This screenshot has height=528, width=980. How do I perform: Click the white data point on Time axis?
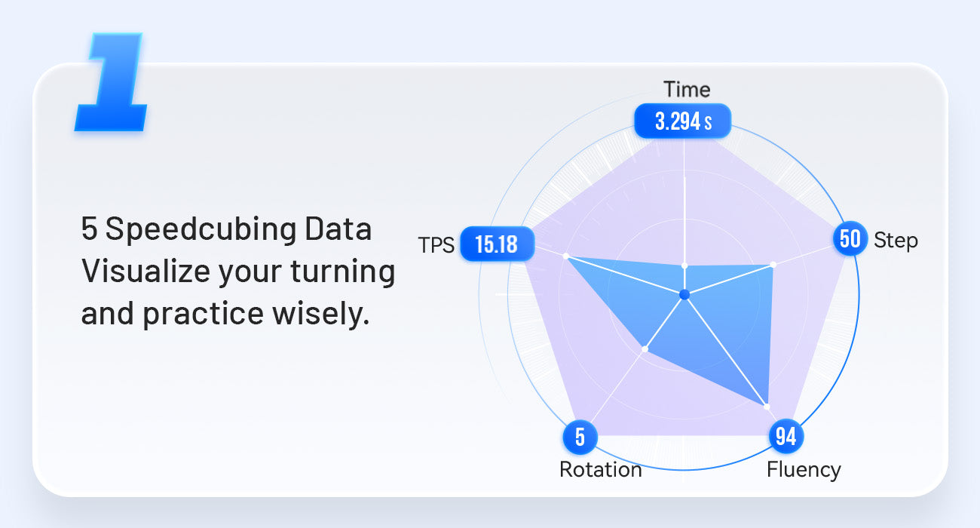tap(684, 266)
